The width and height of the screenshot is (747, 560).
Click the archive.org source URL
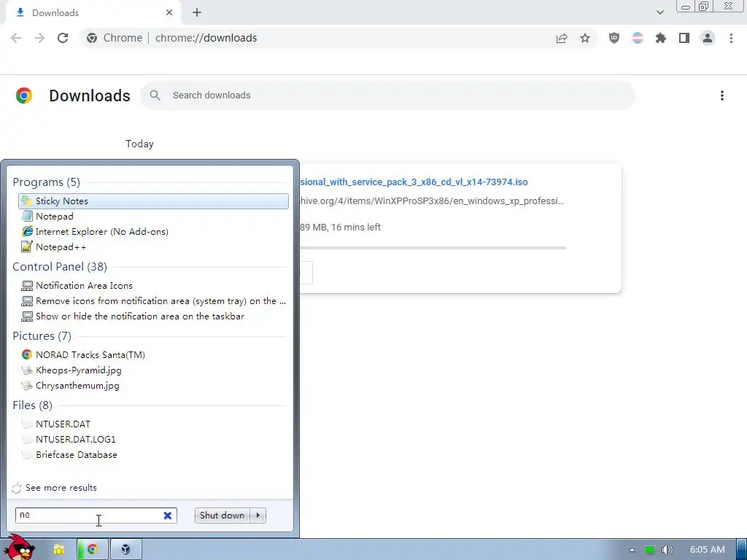coord(432,201)
